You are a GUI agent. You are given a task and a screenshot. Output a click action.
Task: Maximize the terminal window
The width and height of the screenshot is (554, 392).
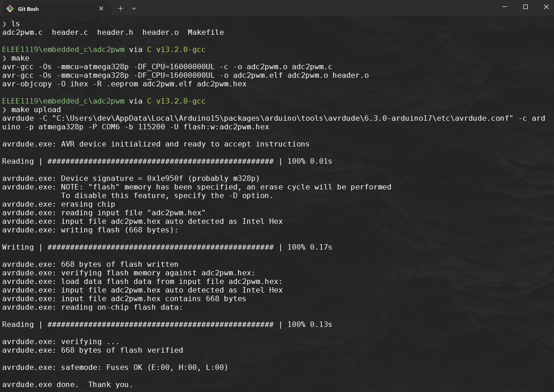(x=525, y=7)
